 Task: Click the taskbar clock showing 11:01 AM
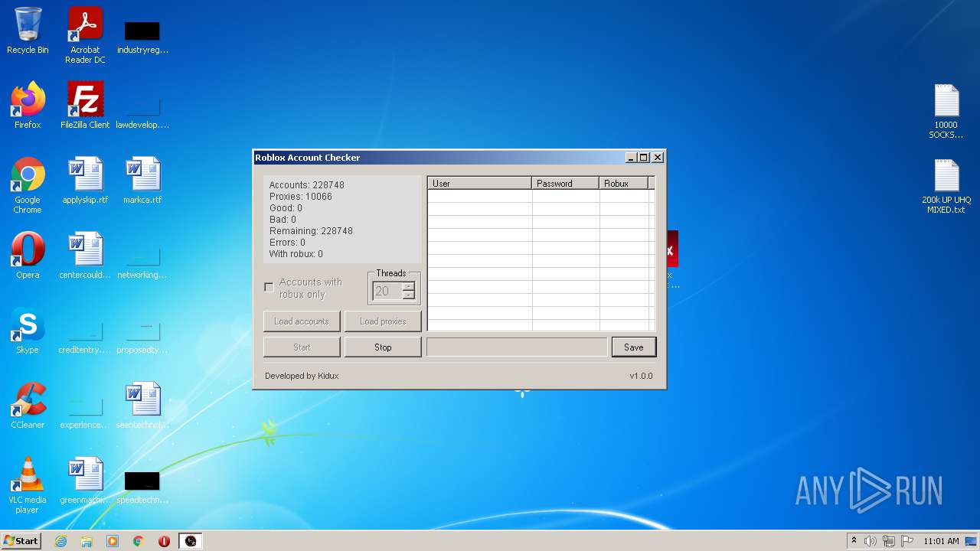(941, 541)
